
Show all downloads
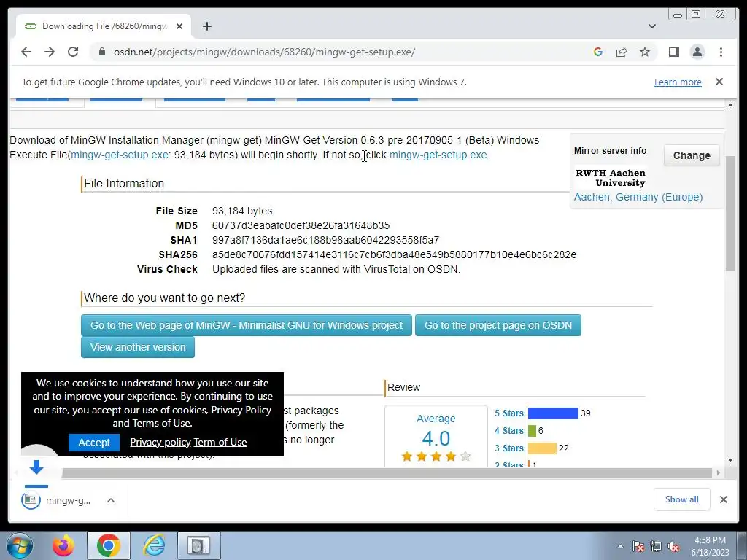point(682,499)
